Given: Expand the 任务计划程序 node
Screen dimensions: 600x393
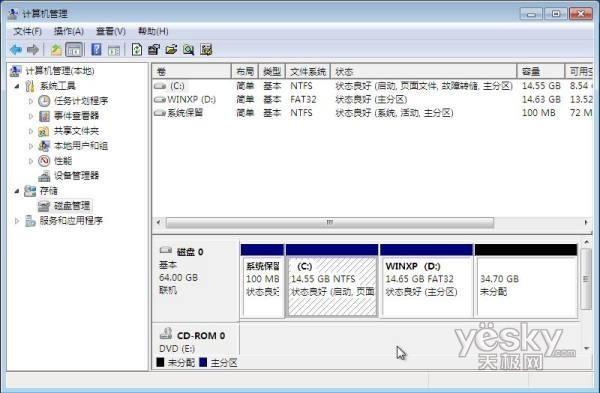Looking at the screenshot, I should (31, 101).
